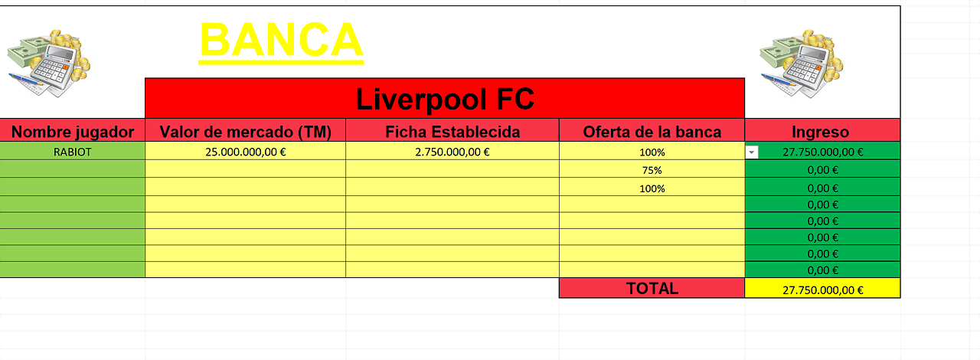Select the yellow BANCA title
Viewport: 980px width, 360px height.
click(281, 40)
